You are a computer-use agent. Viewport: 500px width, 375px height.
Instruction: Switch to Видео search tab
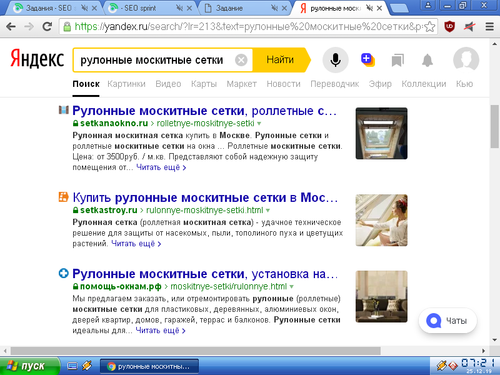(168, 84)
